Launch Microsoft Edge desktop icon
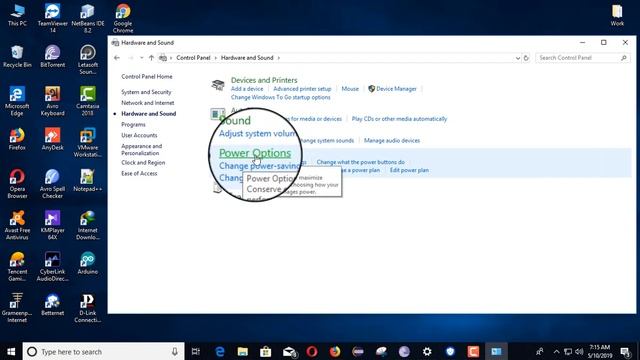 tap(17, 101)
